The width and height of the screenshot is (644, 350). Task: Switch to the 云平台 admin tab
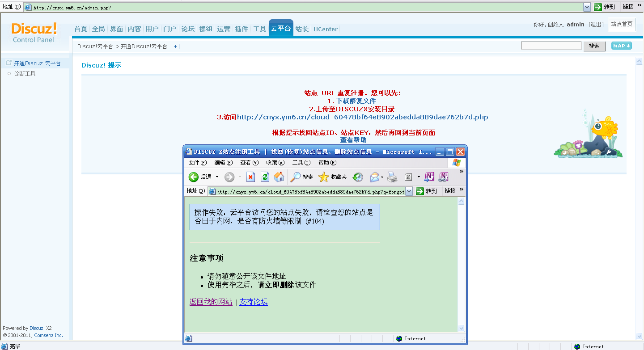pyautogui.click(x=281, y=28)
